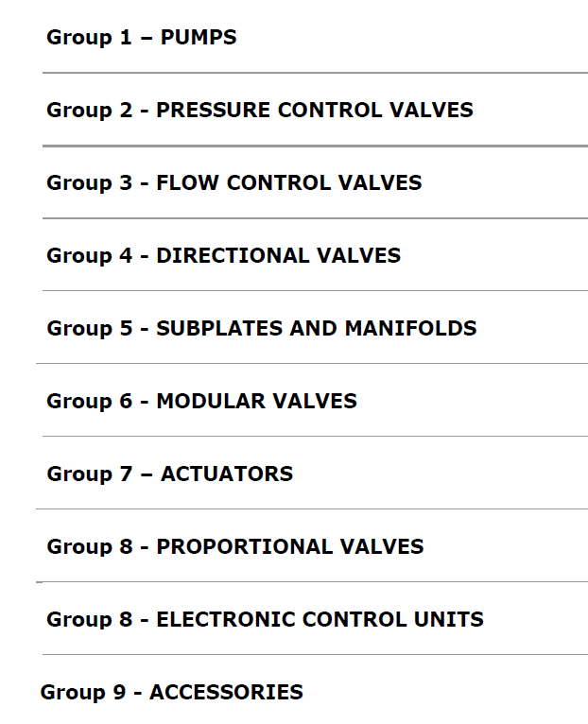Choose Group 5 SUBPLATES AND MANIFOLDS

coord(262,328)
